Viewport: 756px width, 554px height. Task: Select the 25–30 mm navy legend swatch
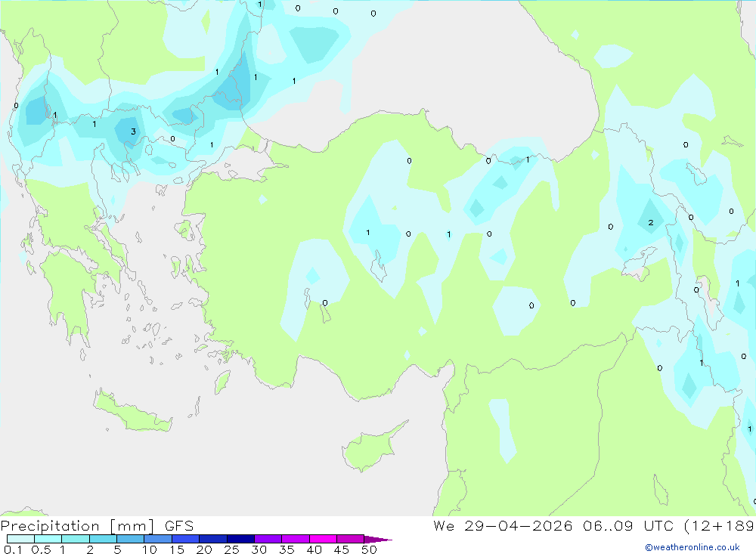[x=240, y=539]
